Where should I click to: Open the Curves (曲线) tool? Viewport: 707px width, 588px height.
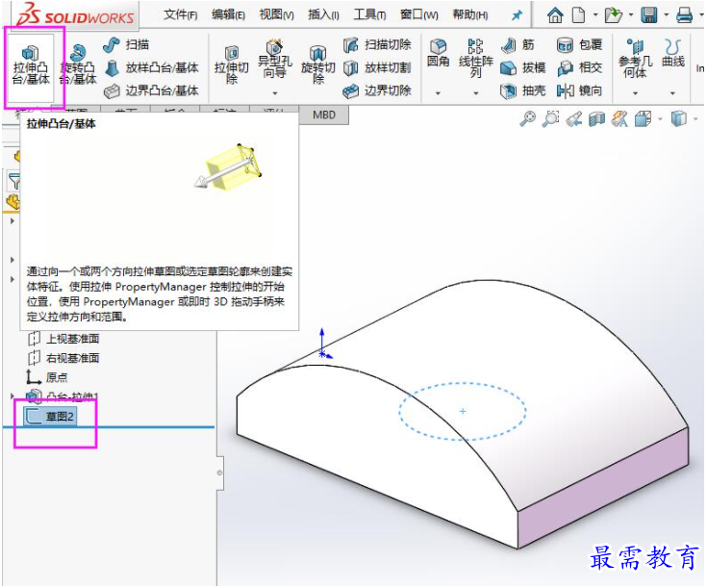672,53
